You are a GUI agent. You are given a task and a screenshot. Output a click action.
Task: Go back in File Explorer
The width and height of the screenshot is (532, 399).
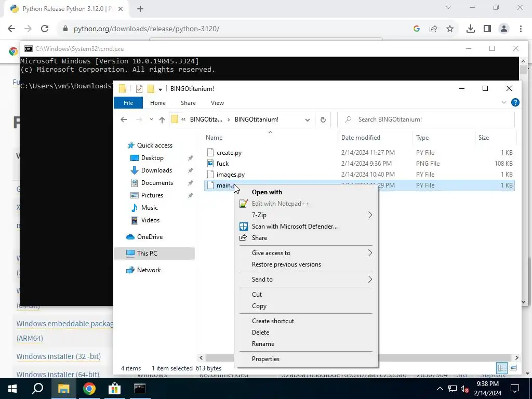pos(124,119)
